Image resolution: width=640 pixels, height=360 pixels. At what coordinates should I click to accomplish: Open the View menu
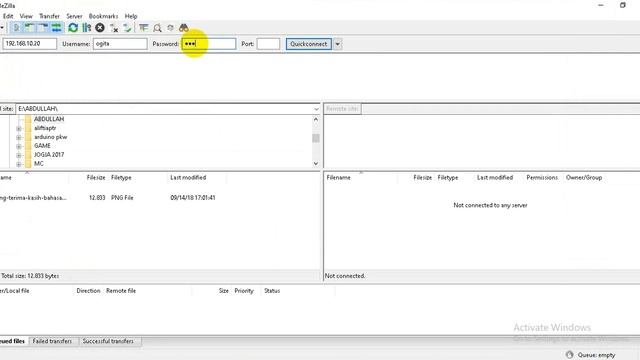(26, 16)
